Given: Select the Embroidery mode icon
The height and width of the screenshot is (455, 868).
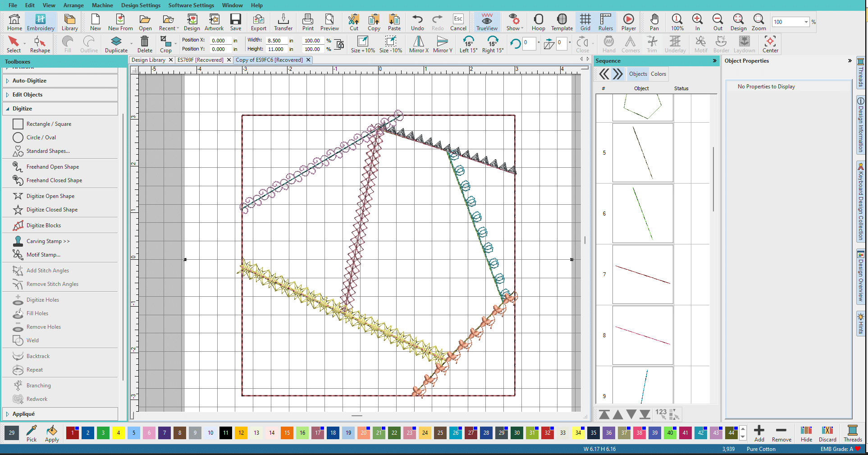Looking at the screenshot, I should tap(41, 22).
